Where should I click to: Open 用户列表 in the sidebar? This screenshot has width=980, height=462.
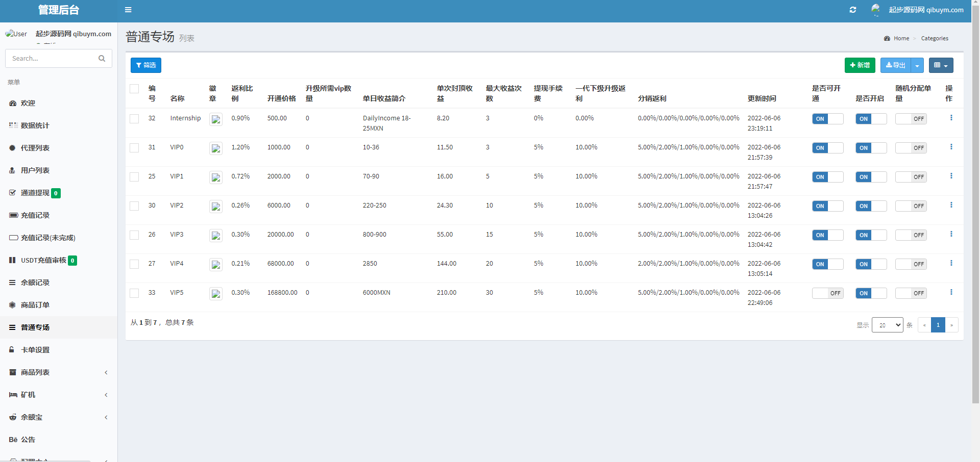click(x=35, y=170)
